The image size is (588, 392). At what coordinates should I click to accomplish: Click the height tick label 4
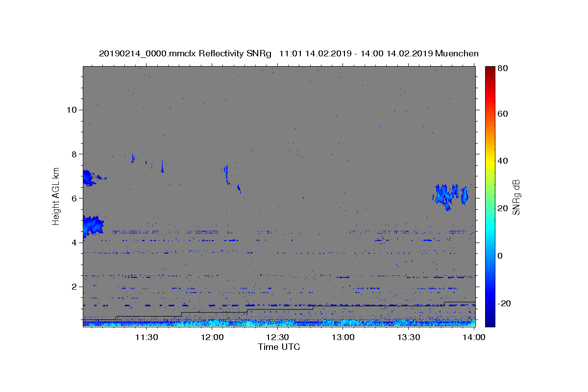point(73,243)
